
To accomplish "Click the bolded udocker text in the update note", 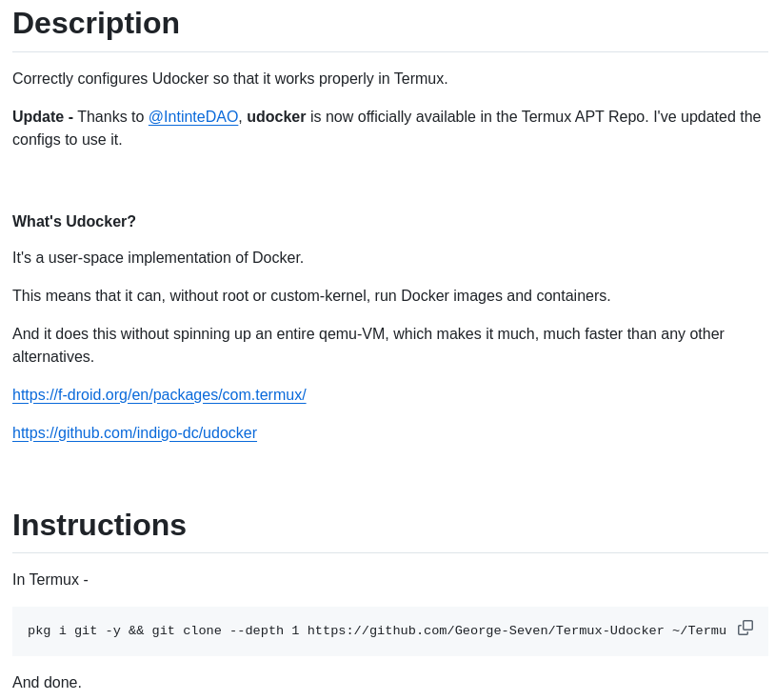I will [x=275, y=116].
